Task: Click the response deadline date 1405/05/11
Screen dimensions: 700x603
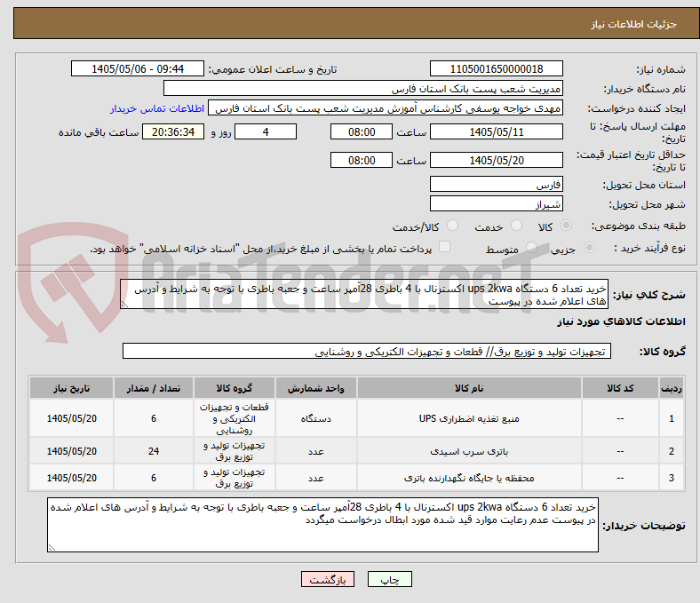Action: coord(496,131)
